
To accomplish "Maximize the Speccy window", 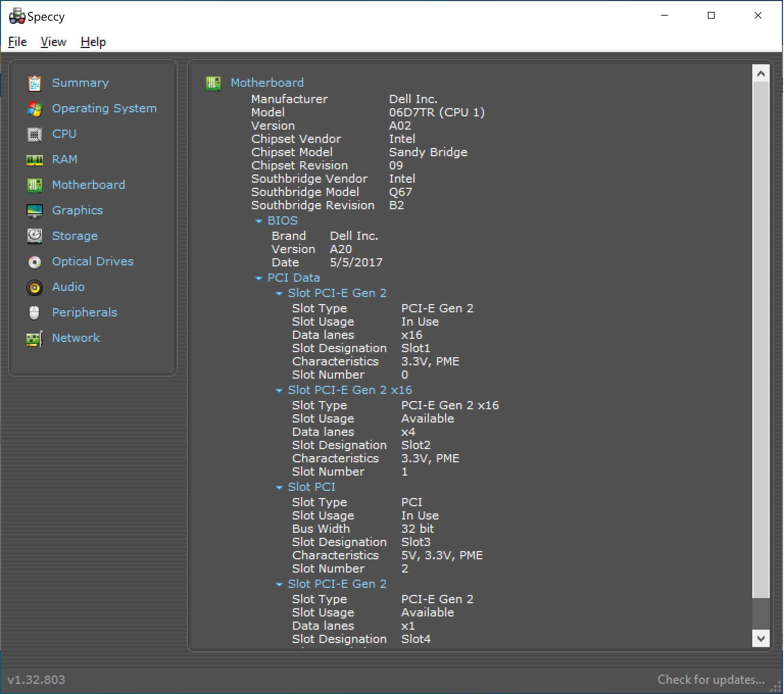I will click(712, 15).
